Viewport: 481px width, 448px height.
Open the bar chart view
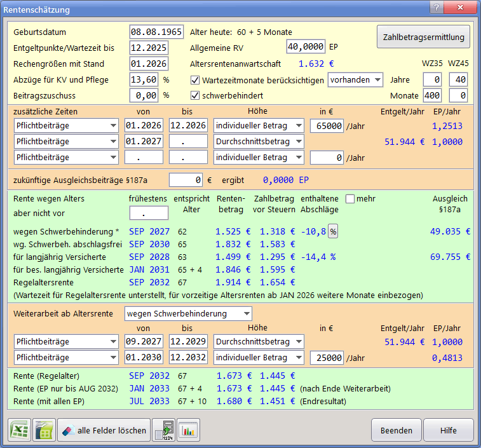click(188, 430)
